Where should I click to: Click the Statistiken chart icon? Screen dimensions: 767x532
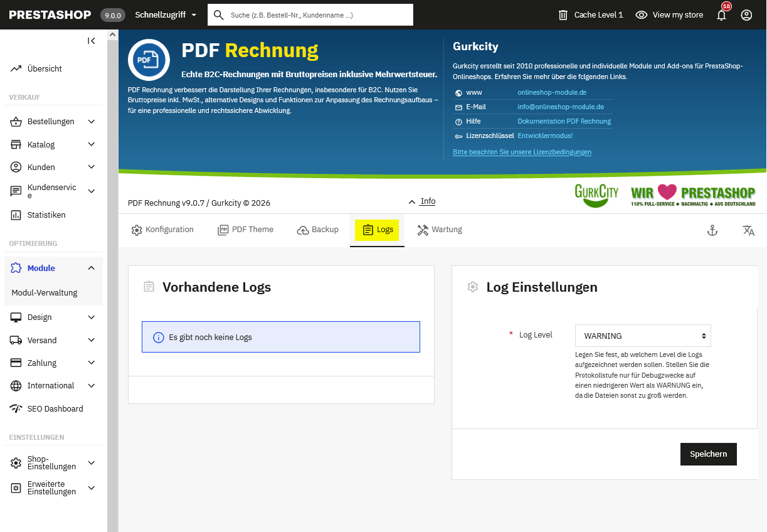pos(16,215)
